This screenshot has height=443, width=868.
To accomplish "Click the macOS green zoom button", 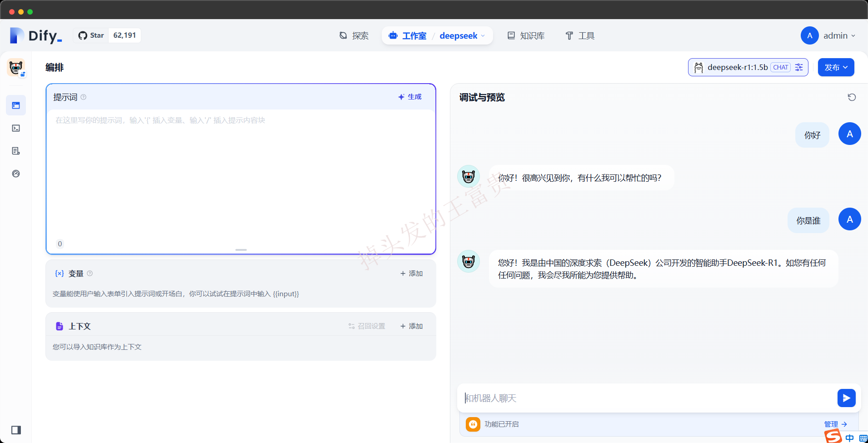I will [x=30, y=12].
